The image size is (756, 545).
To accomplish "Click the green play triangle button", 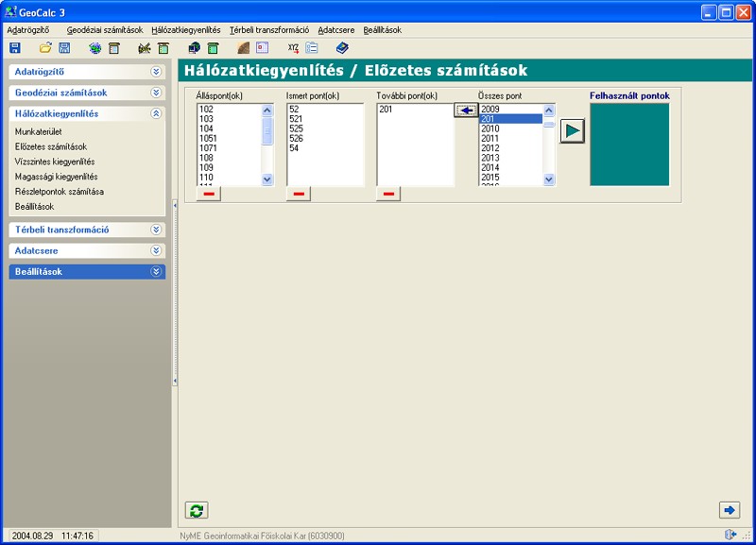I will point(573,130).
